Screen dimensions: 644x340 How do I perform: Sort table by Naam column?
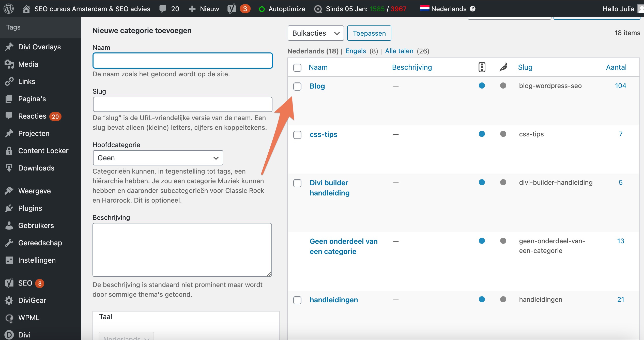(318, 67)
